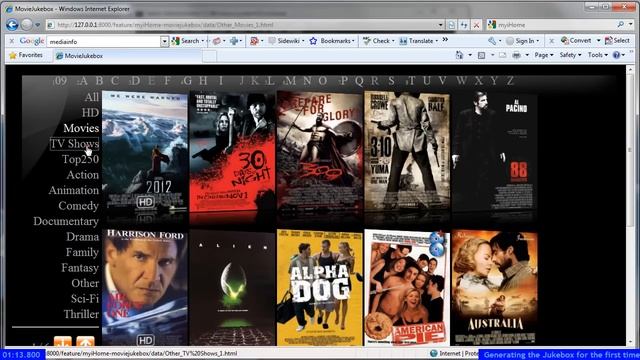Open the Alpha Dog poster

click(320, 288)
